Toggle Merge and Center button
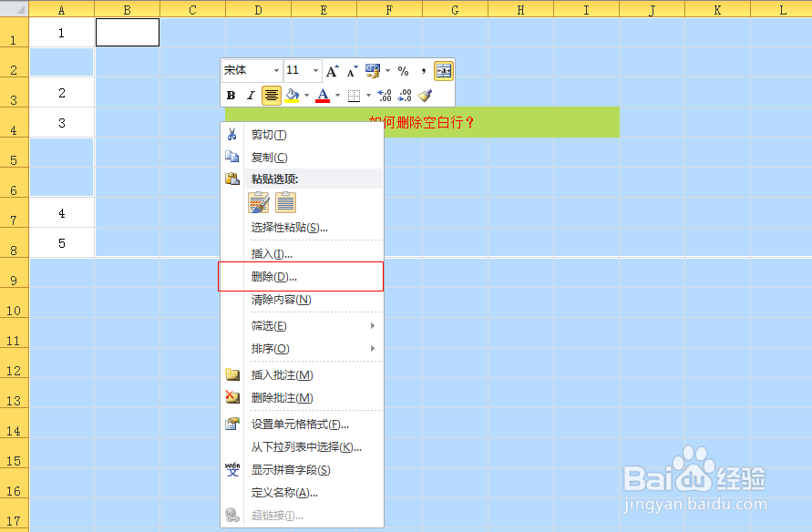 click(443, 71)
